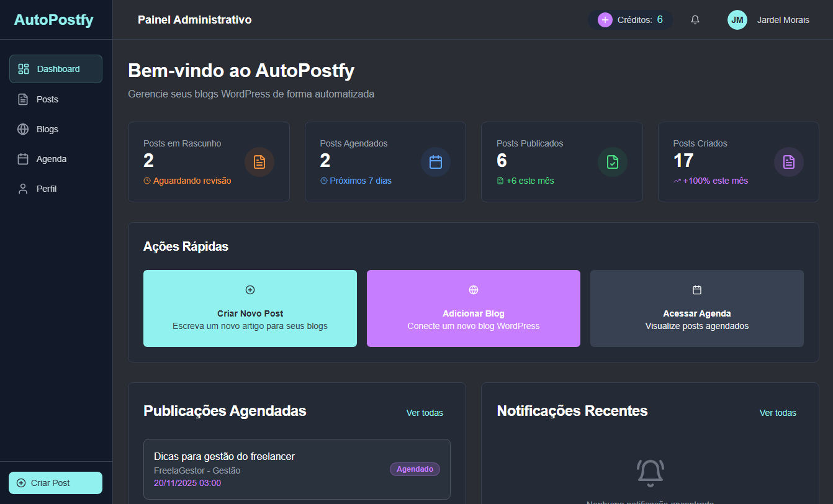
Task: Open Acessar Agenda action card
Action: (x=696, y=308)
